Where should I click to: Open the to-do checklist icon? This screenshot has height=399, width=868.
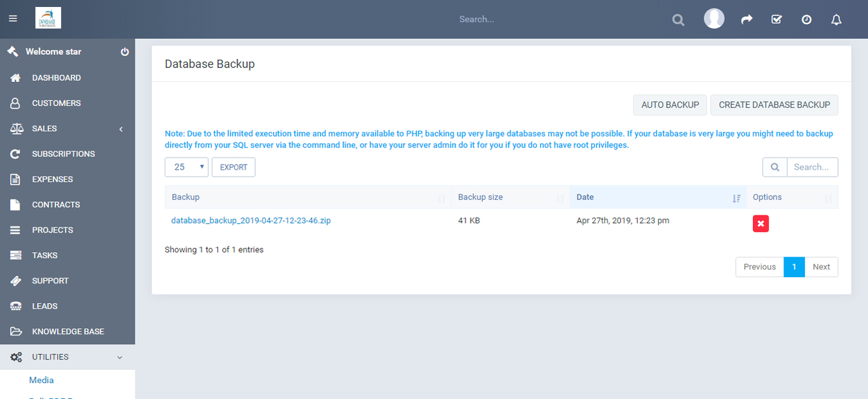776,20
